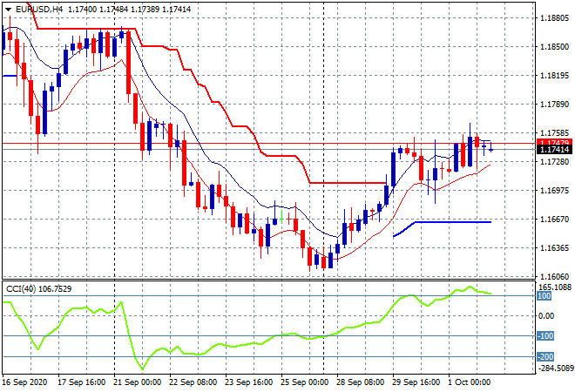
Task: Click the dark 1.17414 current price tag
Action: click(x=554, y=151)
